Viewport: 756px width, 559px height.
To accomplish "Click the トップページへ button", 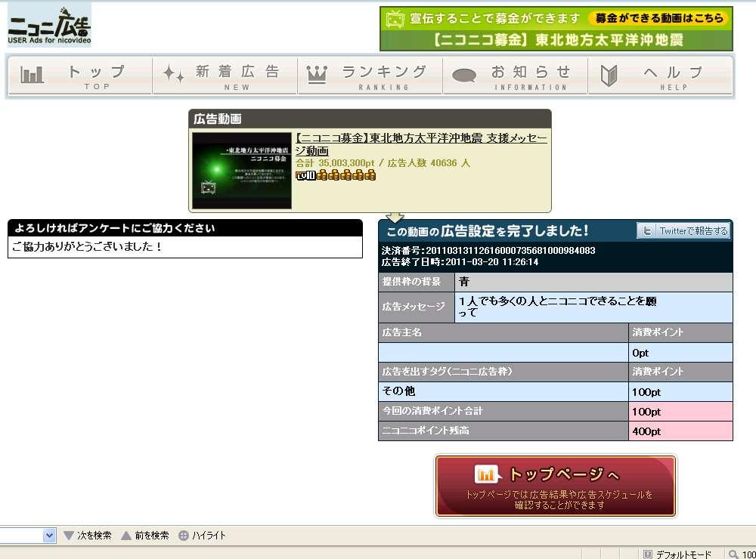I will point(556,486).
